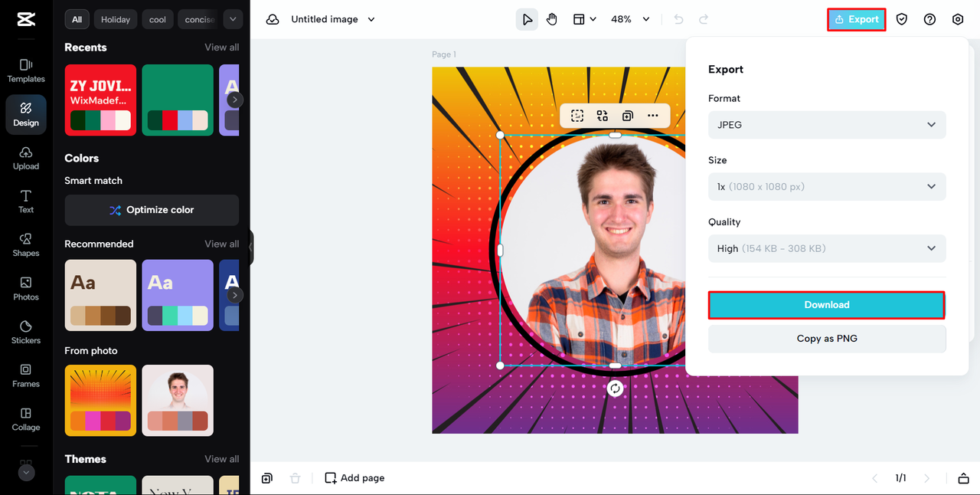
Task: Click the cloud save status icon
Action: tap(273, 19)
